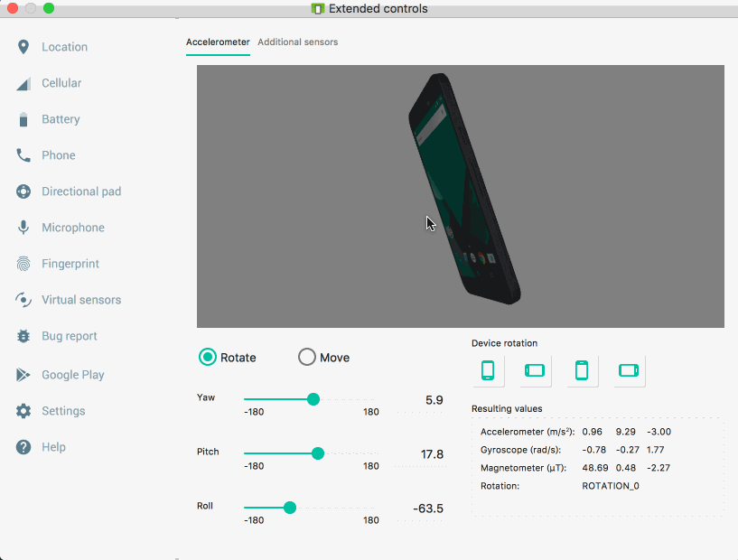Open the Google Play panel

(76, 375)
